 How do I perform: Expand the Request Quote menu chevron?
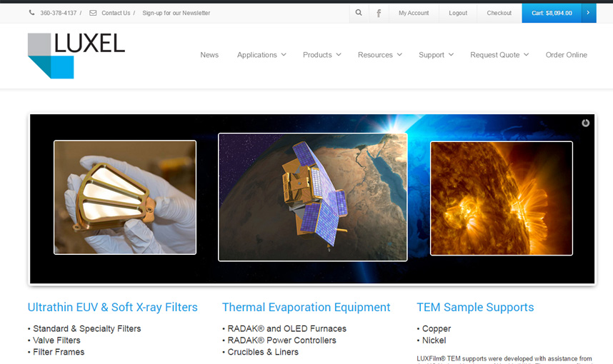527,55
